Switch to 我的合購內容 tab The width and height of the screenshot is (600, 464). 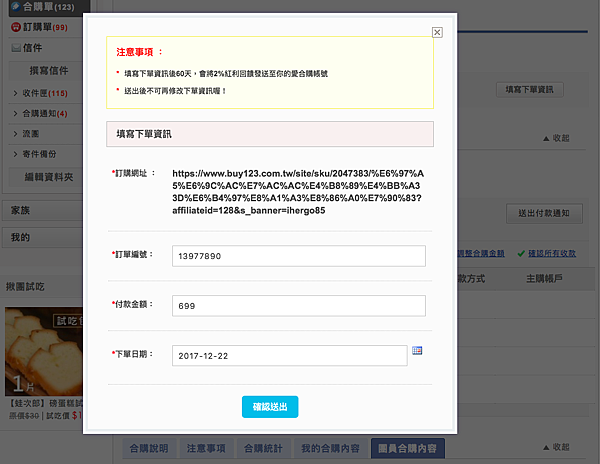330,448
